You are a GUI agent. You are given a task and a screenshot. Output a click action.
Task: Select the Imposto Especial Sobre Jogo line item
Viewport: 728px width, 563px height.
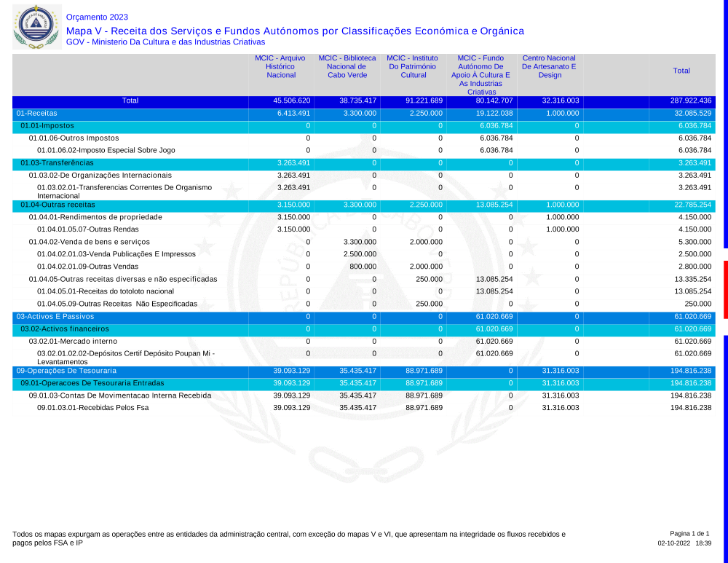(106, 151)
